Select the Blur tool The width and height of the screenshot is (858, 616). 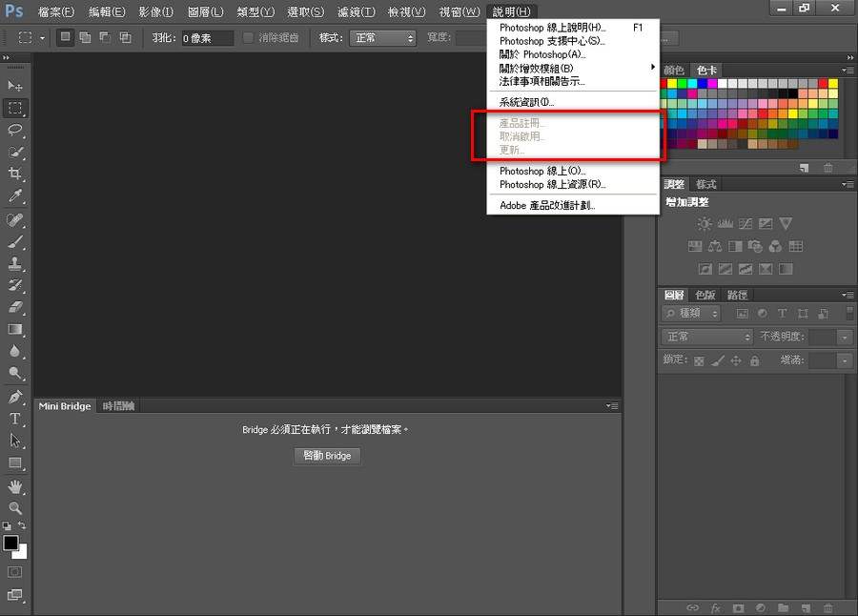[14, 351]
